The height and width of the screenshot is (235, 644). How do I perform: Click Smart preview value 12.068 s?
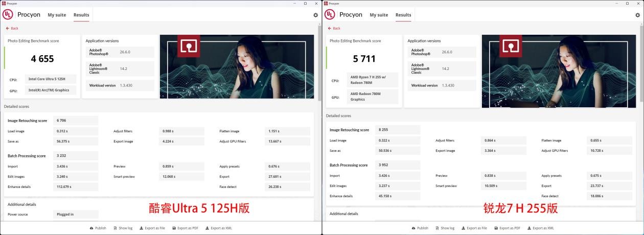(x=181, y=176)
